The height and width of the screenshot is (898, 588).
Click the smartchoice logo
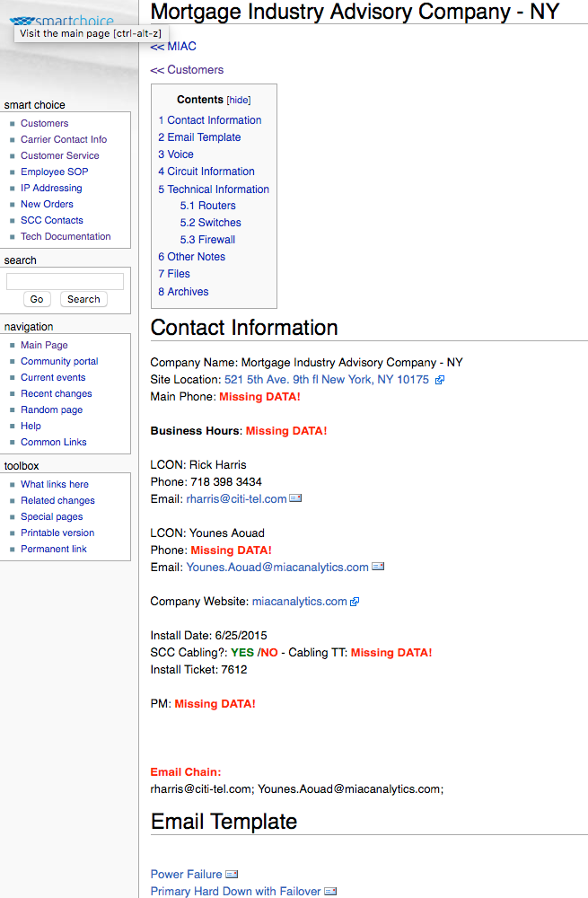click(62, 22)
